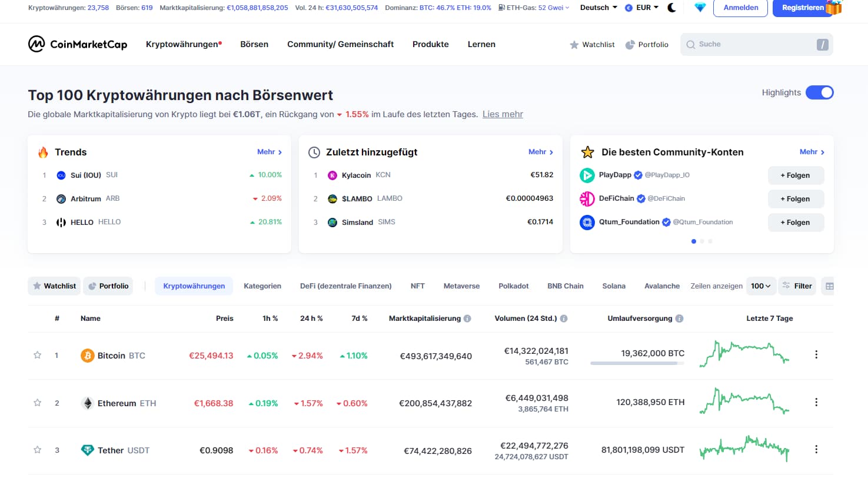Open Ethereum row three-dot menu

pos(816,402)
